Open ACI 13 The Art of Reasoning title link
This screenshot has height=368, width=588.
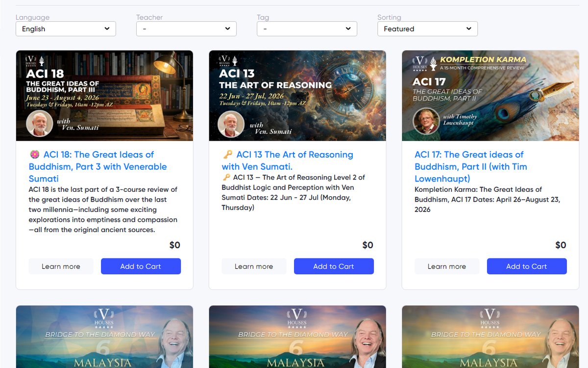[288, 160]
